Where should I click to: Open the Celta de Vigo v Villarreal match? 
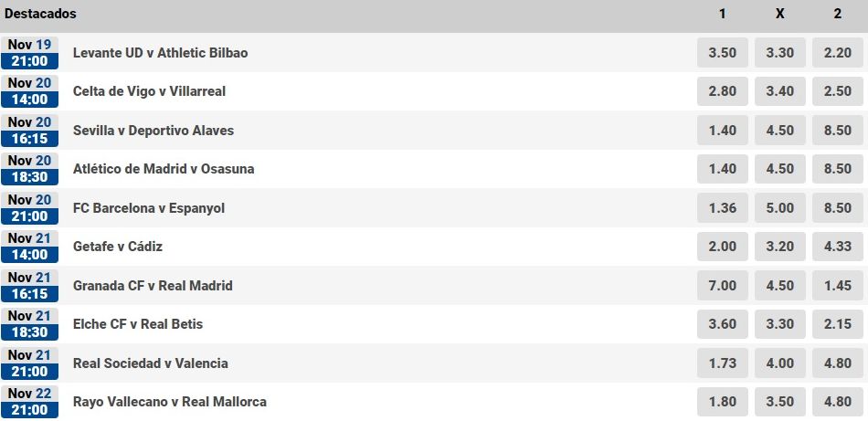149,91
